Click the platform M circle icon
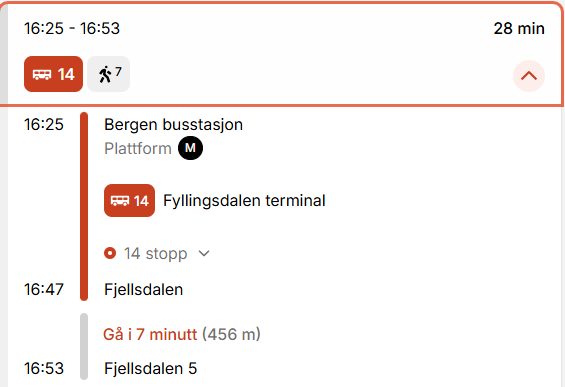Viewport: 565px width, 387px height. point(190,148)
